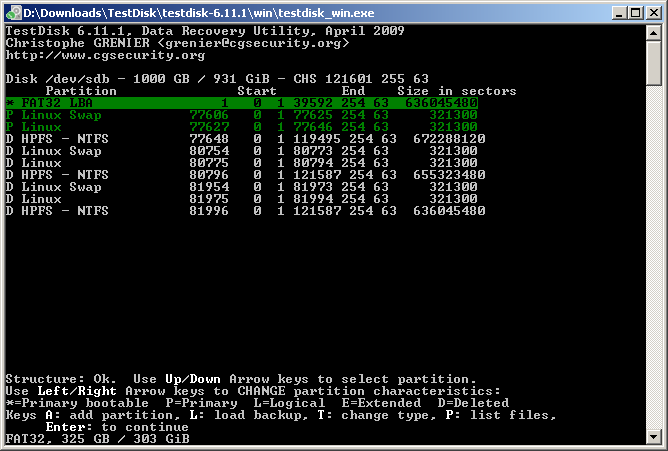Viewport: 668px width, 451px height.
Task: Click the size value 672288120
Action: point(449,139)
